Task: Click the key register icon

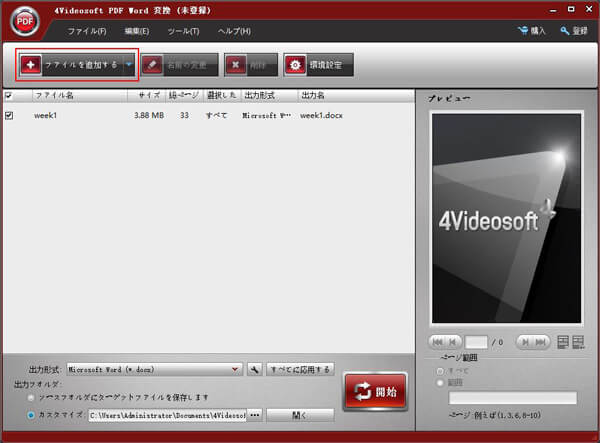Action: coord(564,31)
